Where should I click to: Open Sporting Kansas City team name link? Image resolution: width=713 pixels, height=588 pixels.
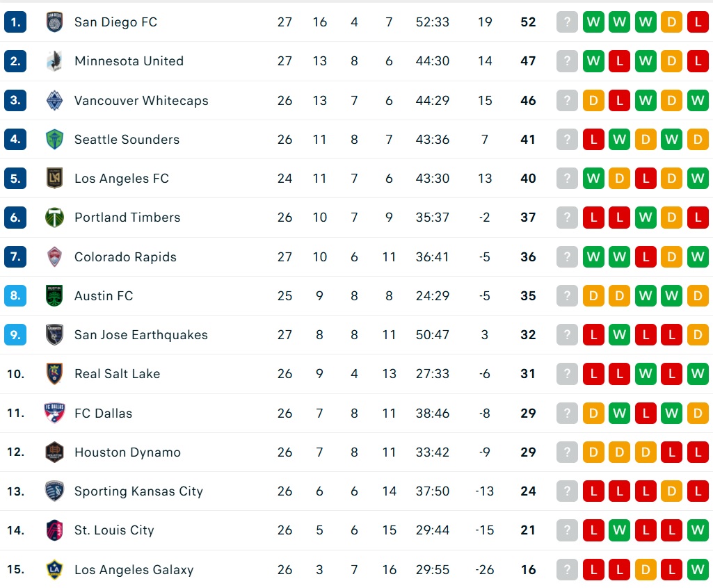pyautogui.click(x=138, y=491)
